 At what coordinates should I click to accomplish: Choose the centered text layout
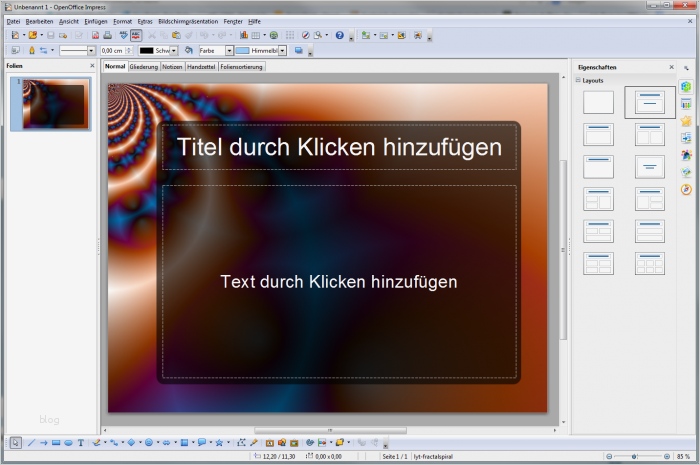click(650, 167)
